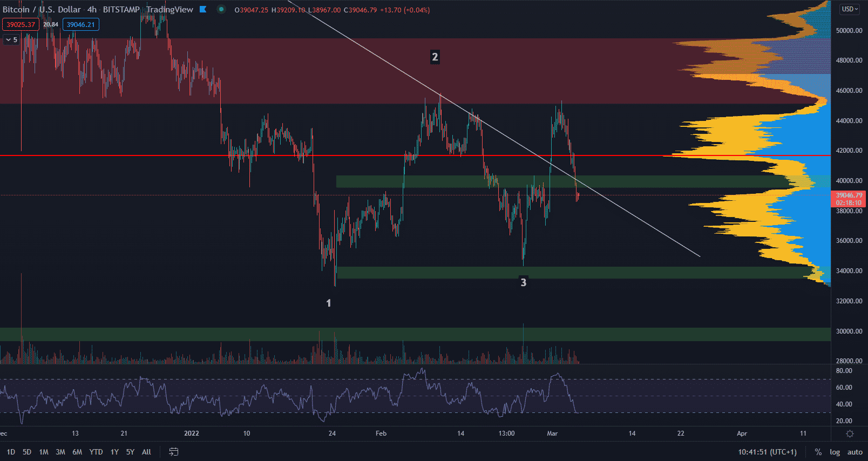
Task: Toggle logarithmic scale
Action: [835, 452]
